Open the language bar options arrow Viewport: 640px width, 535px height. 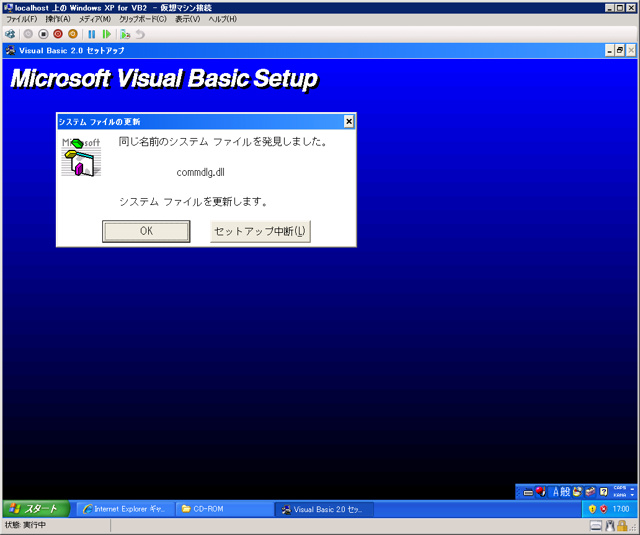(x=633, y=495)
